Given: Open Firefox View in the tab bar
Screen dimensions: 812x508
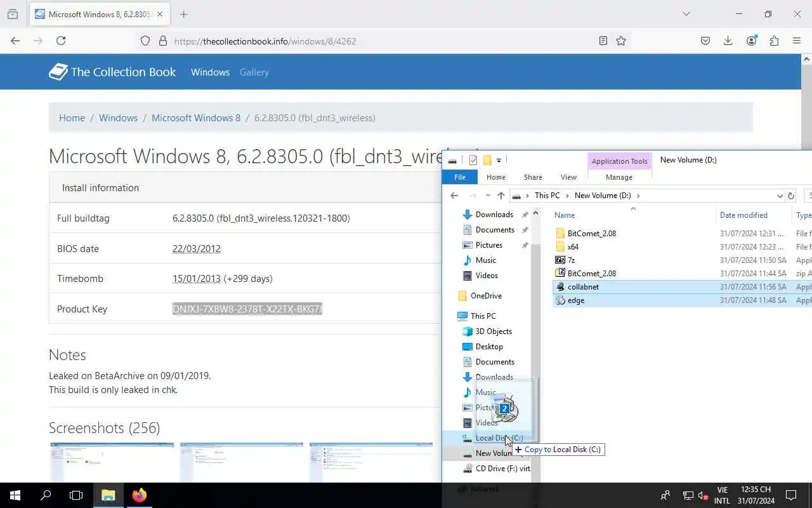Looking at the screenshot, I should (x=13, y=14).
